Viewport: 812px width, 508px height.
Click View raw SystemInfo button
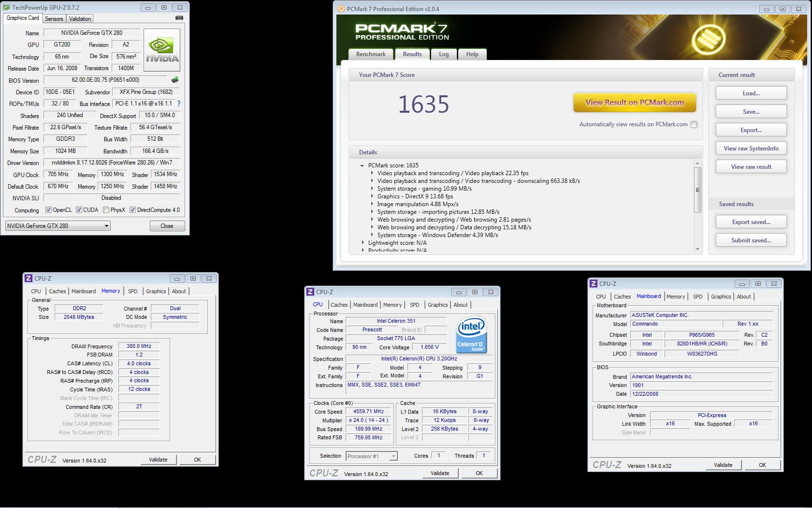(751, 149)
